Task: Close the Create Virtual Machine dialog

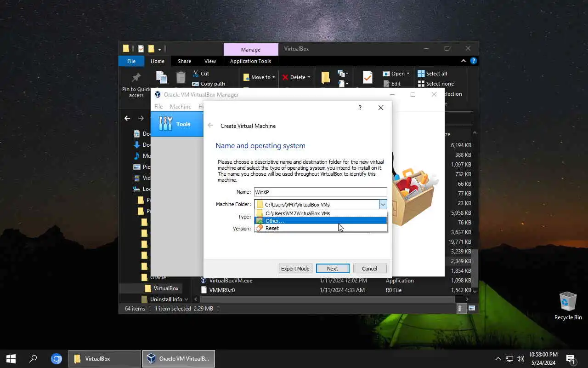Action: [380, 108]
